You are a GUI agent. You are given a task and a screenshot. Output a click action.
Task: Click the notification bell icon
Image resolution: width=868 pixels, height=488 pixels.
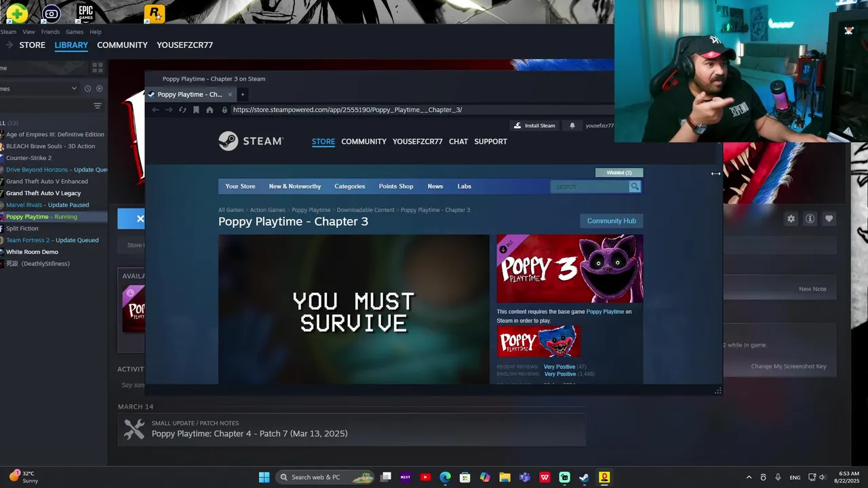[x=572, y=125]
